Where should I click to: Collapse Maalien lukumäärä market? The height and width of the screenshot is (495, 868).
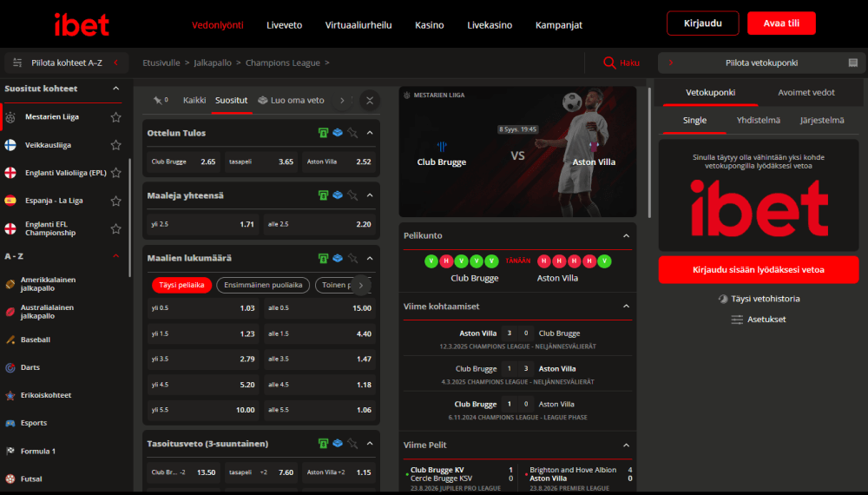click(x=370, y=258)
